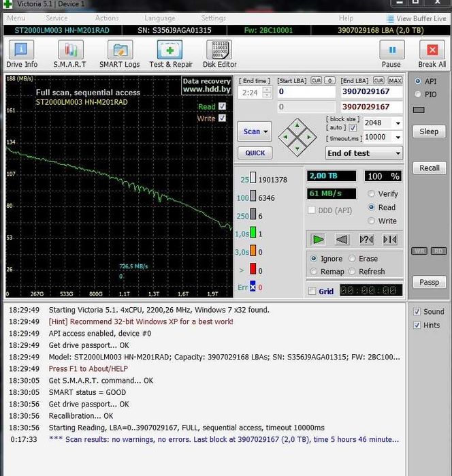Image resolution: width=452 pixels, height=476 pixels.
Task: Open the Help menu
Action: point(346,18)
